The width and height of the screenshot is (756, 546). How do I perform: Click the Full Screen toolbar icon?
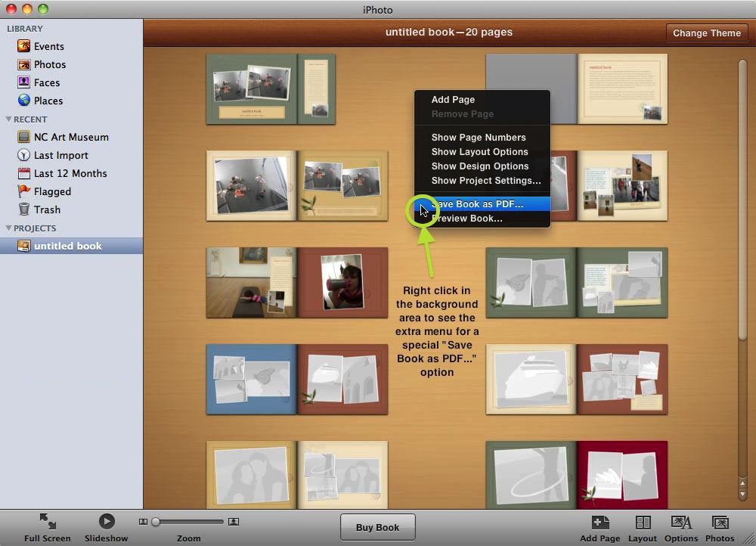click(47, 522)
